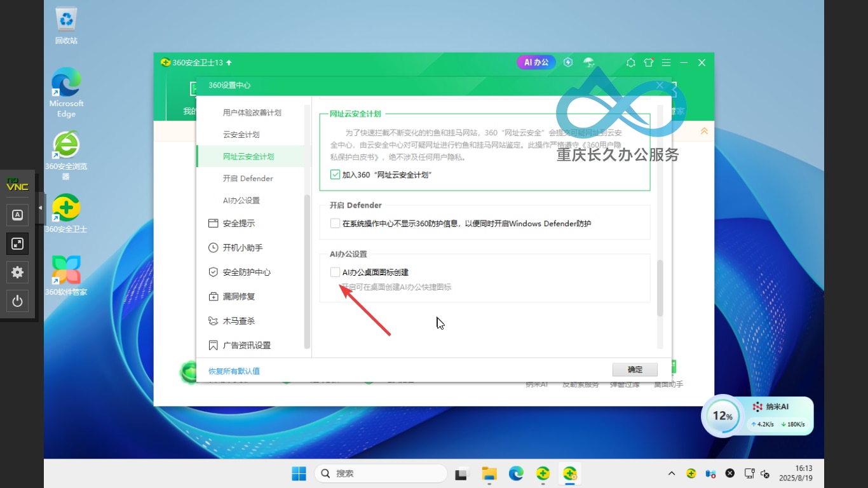This screenshot has width=868, height=488.
Task: Click the VNC fullscreen toggle icon
Action: [x=17, y=243]
